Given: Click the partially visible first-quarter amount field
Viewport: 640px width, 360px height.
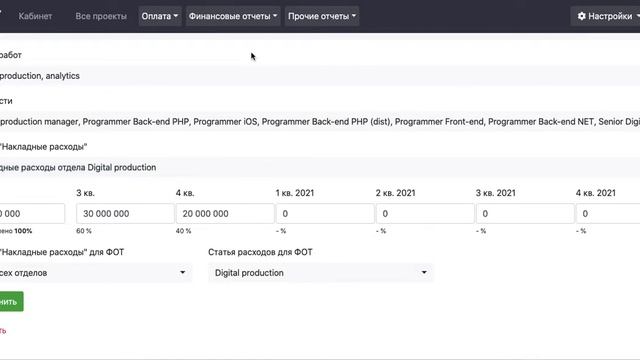Looking at the screenshot, I should coord(32,213).
